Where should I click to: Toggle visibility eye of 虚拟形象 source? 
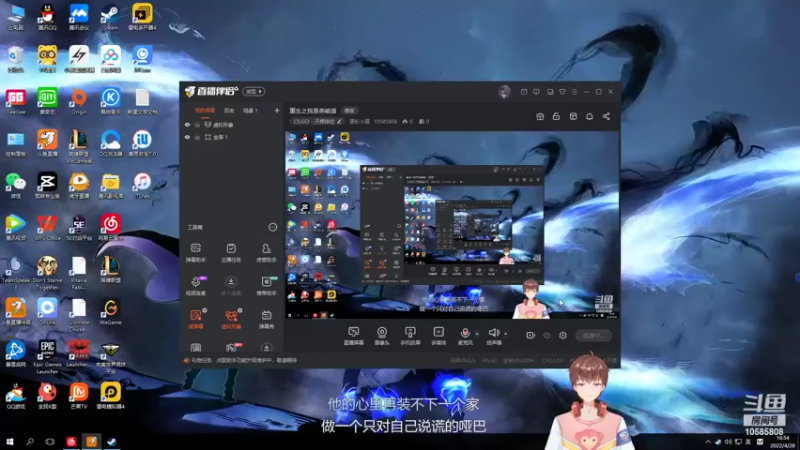click(187, 124)
